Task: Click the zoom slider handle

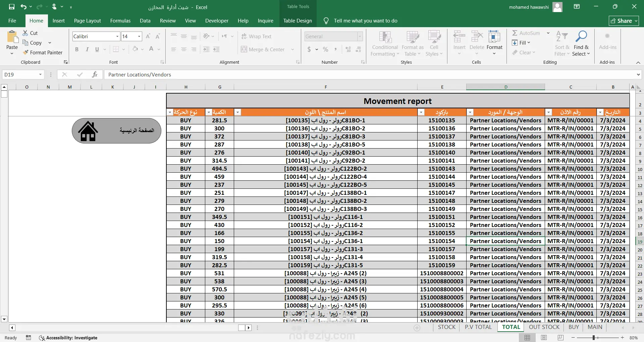Action: coord(594,338)
